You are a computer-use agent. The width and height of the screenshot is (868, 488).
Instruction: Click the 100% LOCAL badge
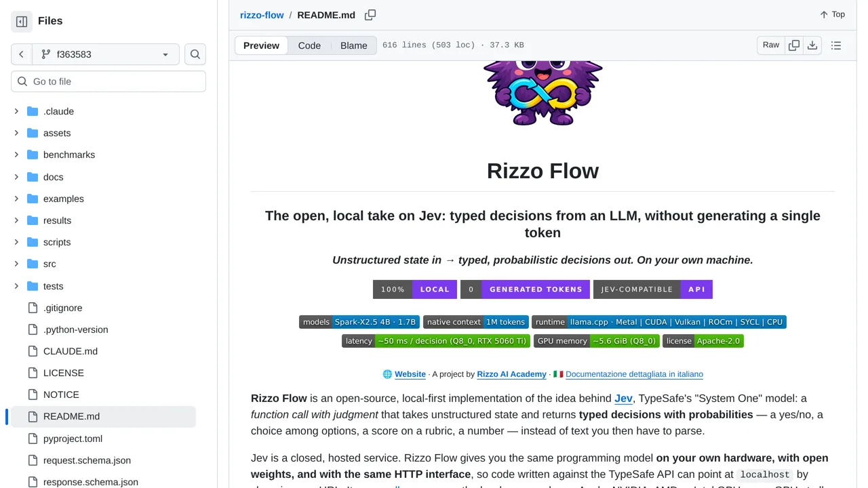[415, 289]
